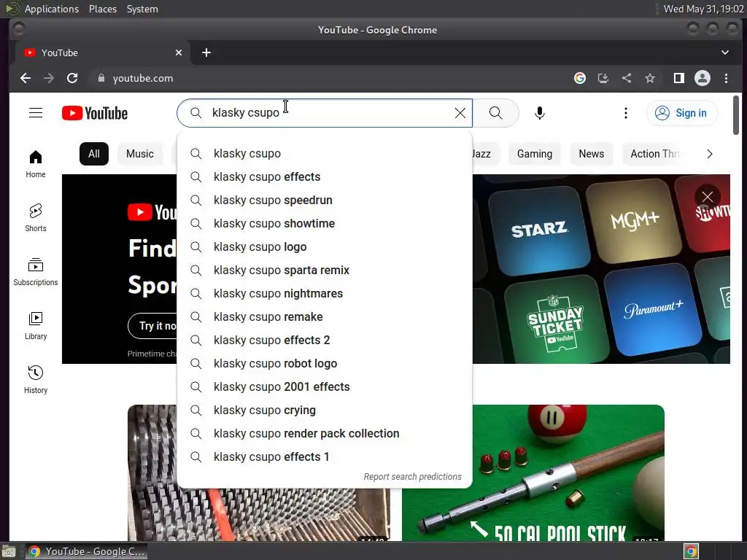The width and height of the screenshot is (747, 560).
Task: Open the pool stick video thumbnail
Action: coord(533,472)
